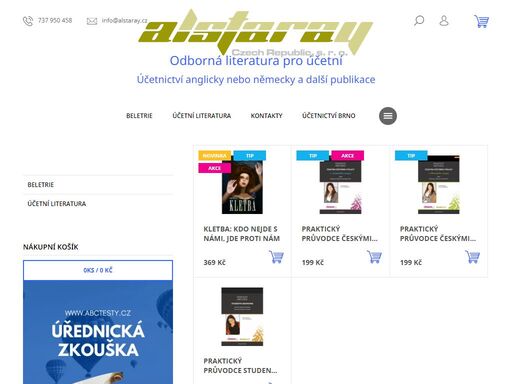Add the 199 Kč AKCE guide to cart
The height and width of the screenshot is (384, 512).
374,257
